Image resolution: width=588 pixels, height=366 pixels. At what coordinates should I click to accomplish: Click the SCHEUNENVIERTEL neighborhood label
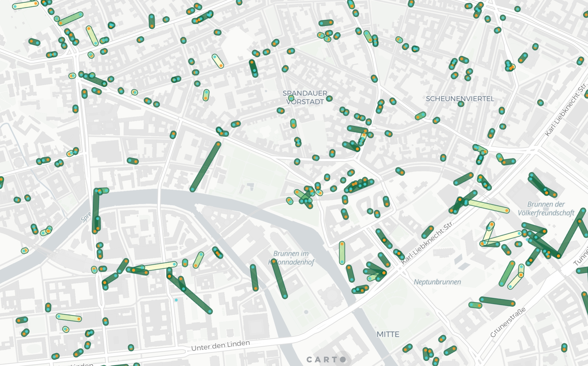[x=460, y=99]
